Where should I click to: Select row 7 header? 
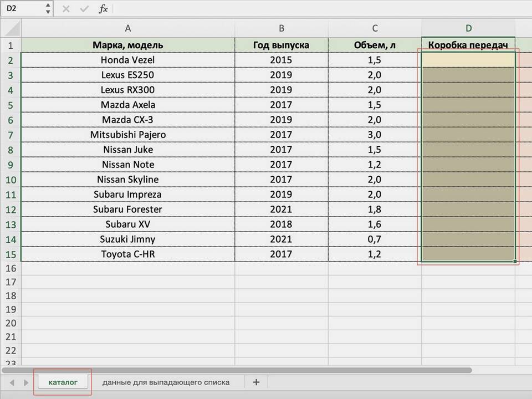11,135
